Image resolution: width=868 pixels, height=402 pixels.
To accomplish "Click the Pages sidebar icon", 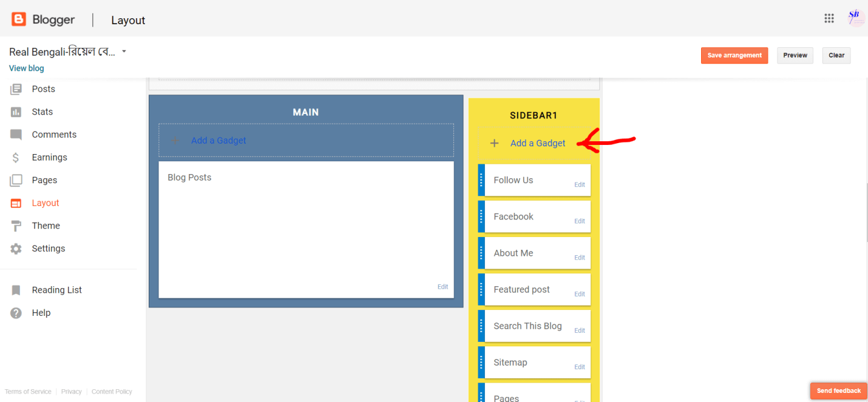I will pos(16,180).
